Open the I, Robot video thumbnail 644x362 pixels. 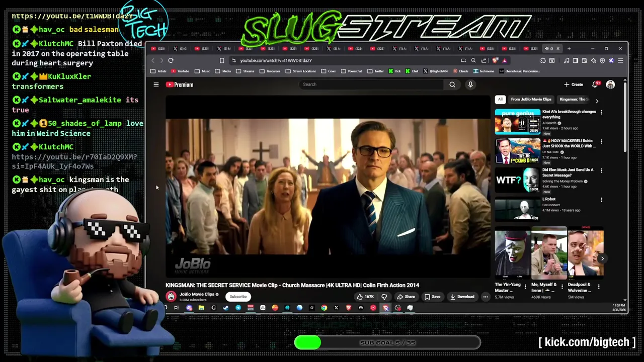point(517,209)
